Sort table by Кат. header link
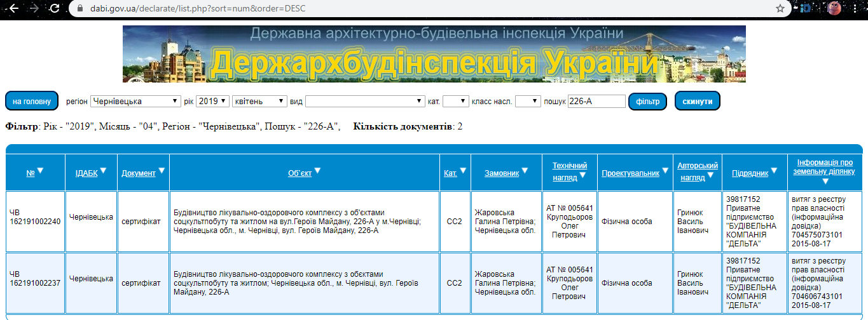Viewport: 868px width, 320px height. 450,173
